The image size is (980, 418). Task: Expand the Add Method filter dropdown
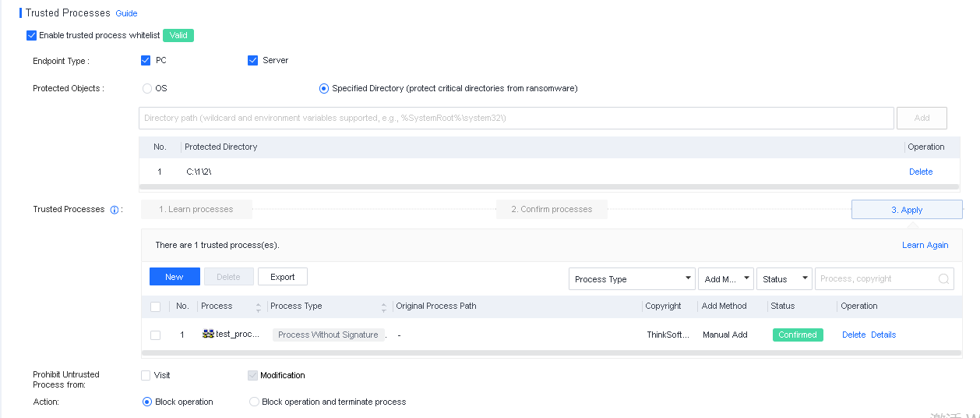coord(726,279)
